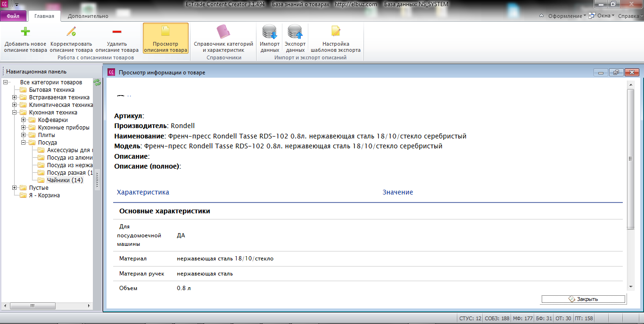Switch to the Дополнительно ribbon tab
The height and width of the screenshot is (324, 644).
click(88, 16)
